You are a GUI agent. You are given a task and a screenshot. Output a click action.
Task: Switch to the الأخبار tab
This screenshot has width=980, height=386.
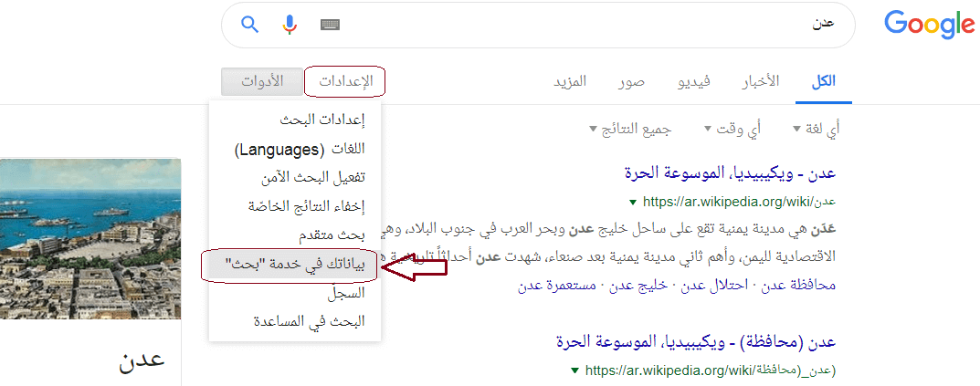[x=760, y=82]
